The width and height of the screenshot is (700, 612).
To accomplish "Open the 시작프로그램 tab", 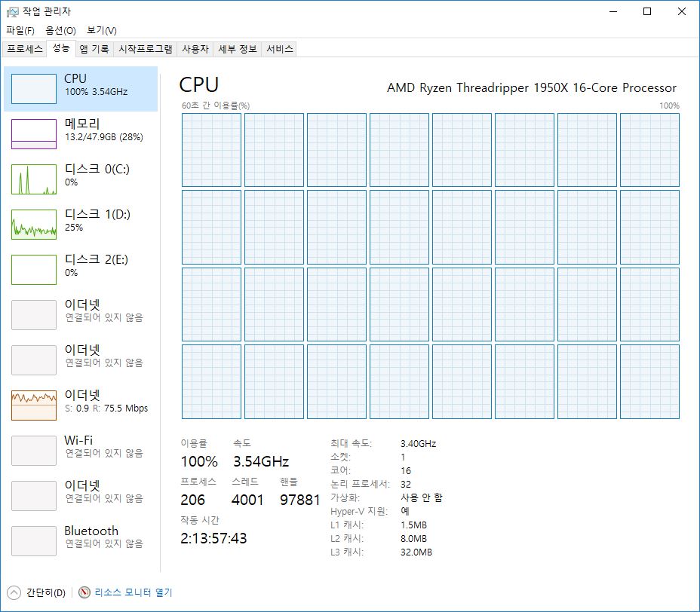I will [146, 49].
